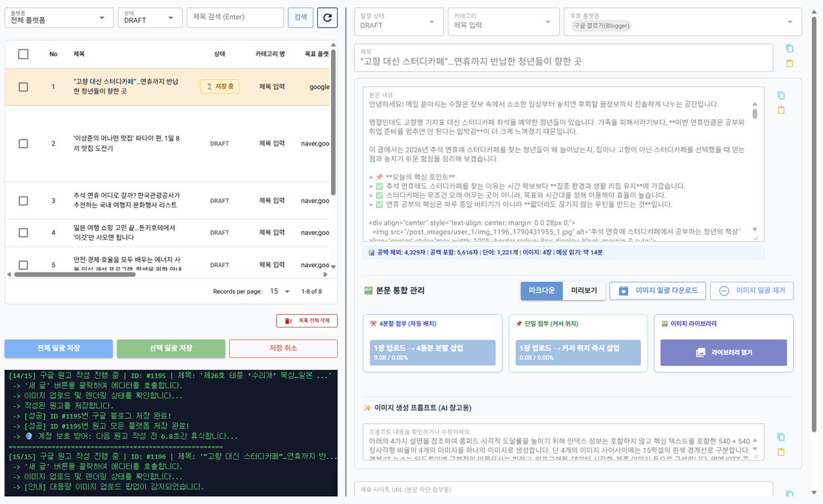Open the 발행 상태 DRAFT dropdown

399,22
